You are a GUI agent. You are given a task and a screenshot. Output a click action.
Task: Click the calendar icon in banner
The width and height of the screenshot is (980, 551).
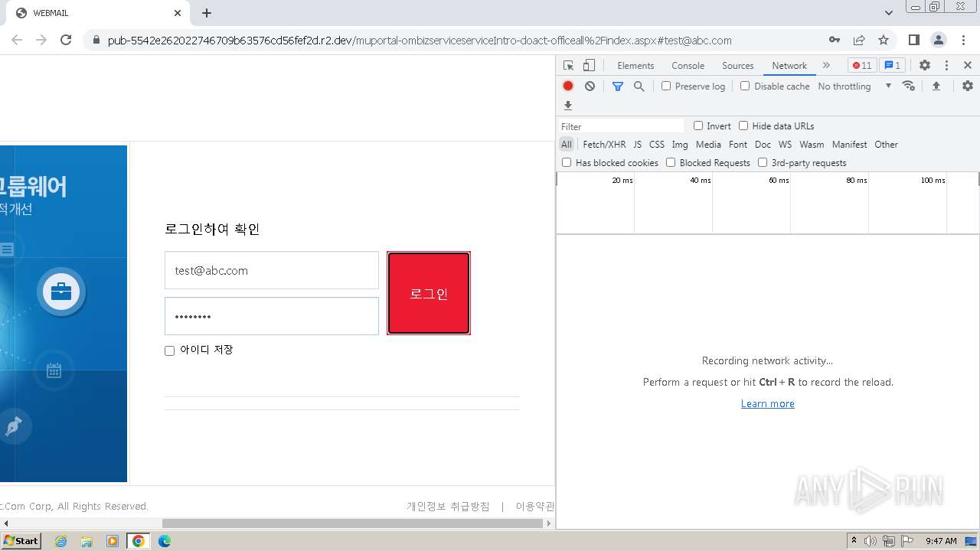pos(54,371)
